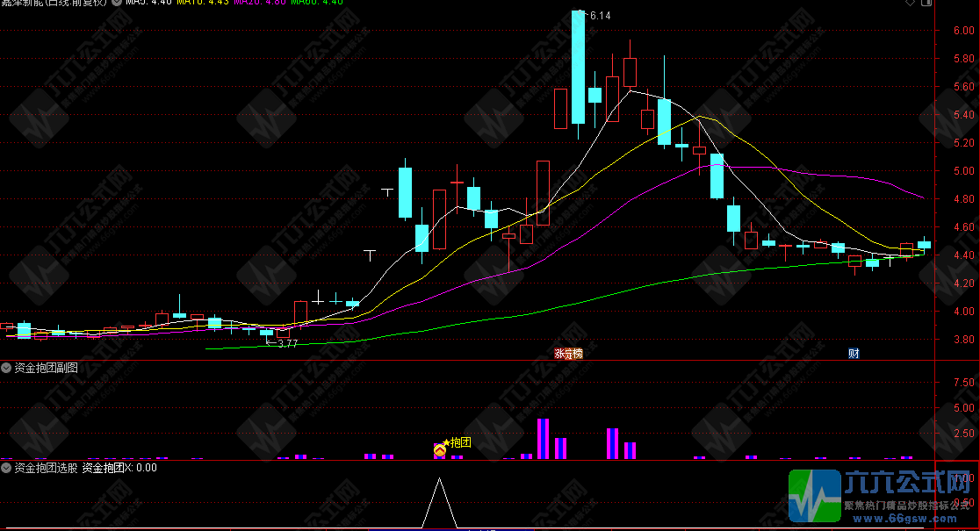Click the 抱团 signal smiley icon
The width and height of the screenshot is (980, 531).
point(440,450)
